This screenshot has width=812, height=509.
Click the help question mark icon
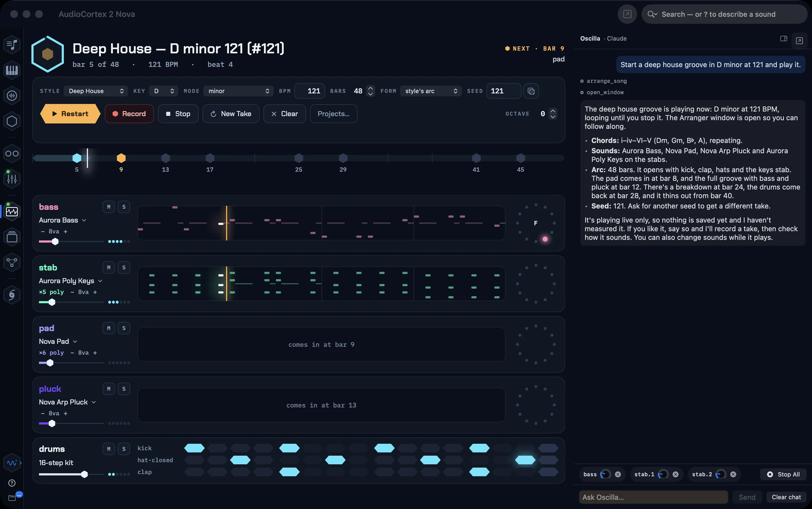(x=12, y=483)
